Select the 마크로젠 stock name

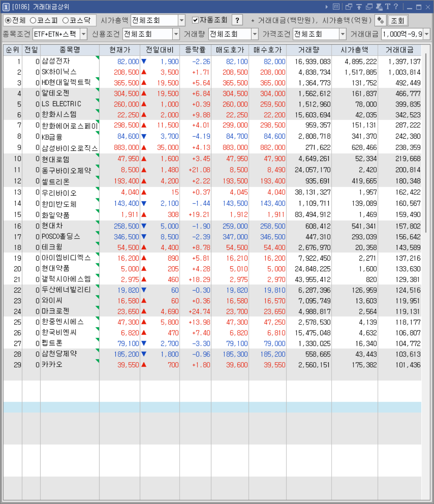click(56, 311)
